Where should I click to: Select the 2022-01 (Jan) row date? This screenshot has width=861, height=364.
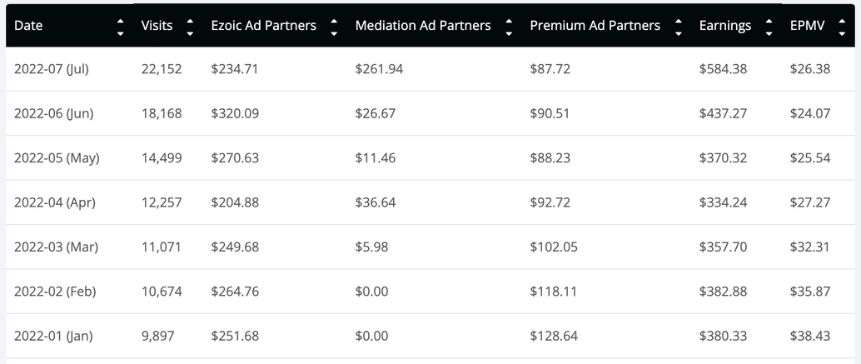tap(53, 336)
